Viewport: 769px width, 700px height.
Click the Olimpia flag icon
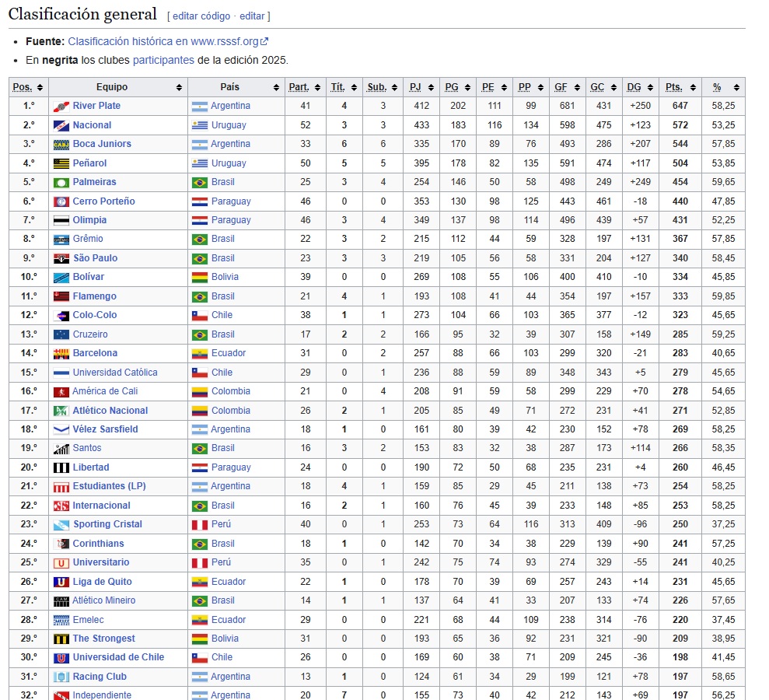coord(61,220)
